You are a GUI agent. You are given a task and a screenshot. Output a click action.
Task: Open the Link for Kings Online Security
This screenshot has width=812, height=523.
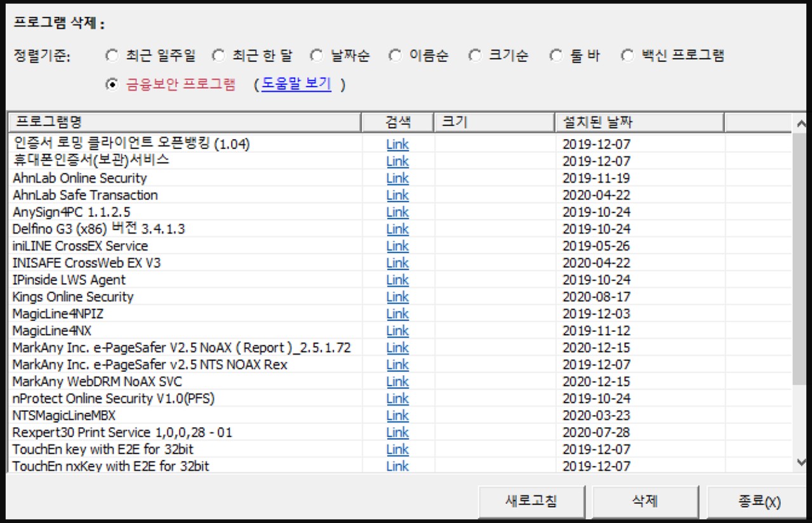(x=398, y=297)
